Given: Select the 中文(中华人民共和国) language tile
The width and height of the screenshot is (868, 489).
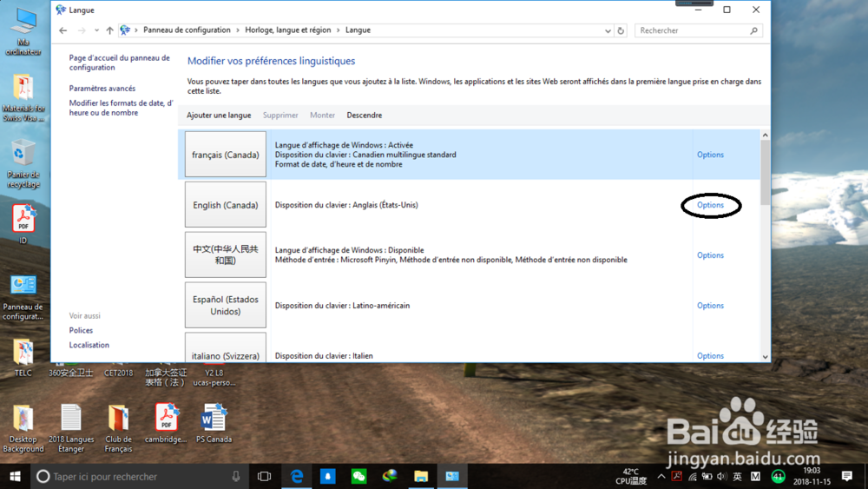Looking at the screenshot, I should pyautogui.click(x=226, y=254).
